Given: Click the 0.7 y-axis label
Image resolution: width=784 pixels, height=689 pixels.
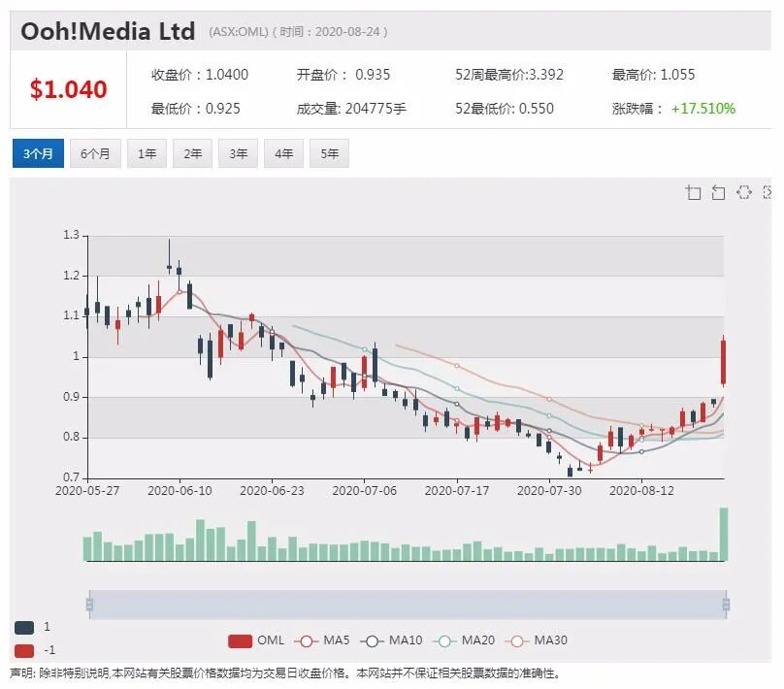Looking at the screenshot, I should point(71,477).
